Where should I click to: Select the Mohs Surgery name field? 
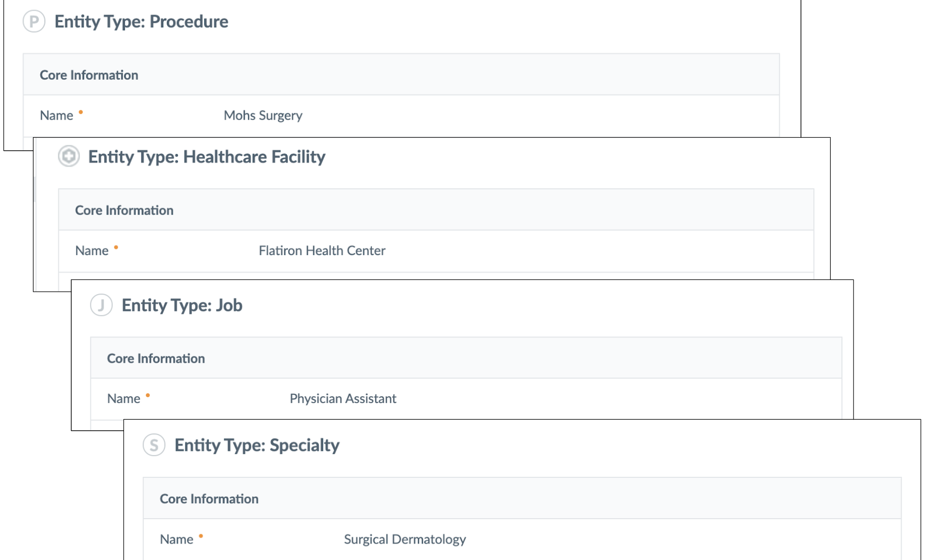point(263,115)
